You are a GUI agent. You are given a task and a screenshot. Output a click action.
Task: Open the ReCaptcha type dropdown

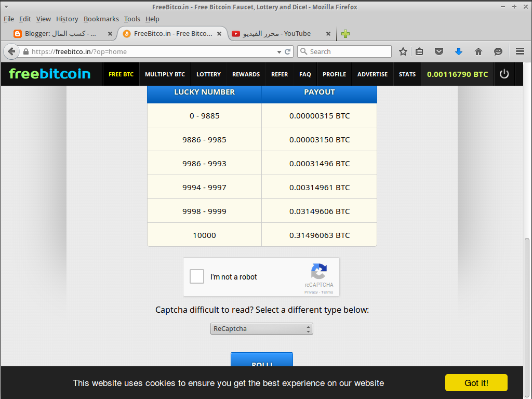262,328
